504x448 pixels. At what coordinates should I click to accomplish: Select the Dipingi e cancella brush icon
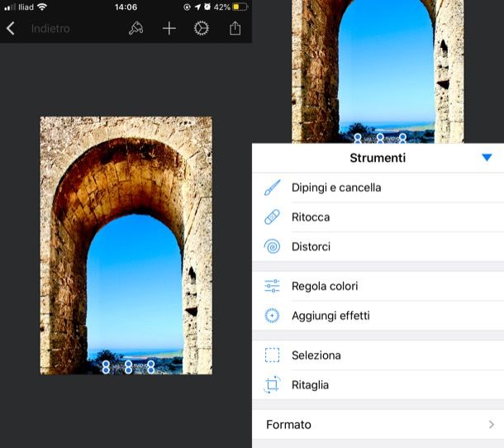[x=272, y=188]
